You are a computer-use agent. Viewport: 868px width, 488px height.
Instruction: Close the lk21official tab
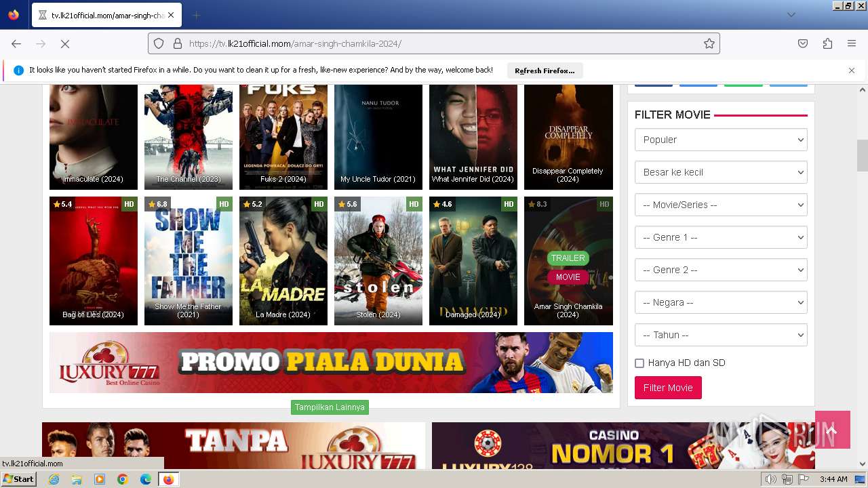[x=170, y=15]
